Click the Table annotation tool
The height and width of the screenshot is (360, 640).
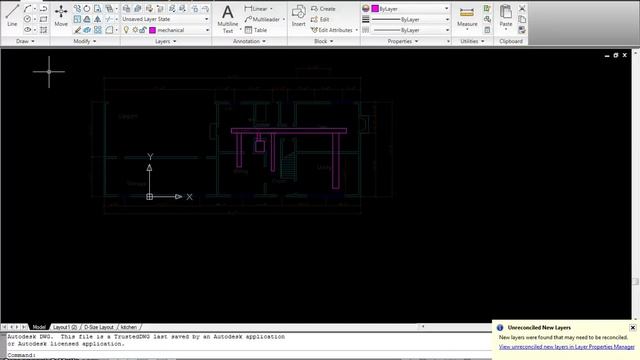pos(256,30)
